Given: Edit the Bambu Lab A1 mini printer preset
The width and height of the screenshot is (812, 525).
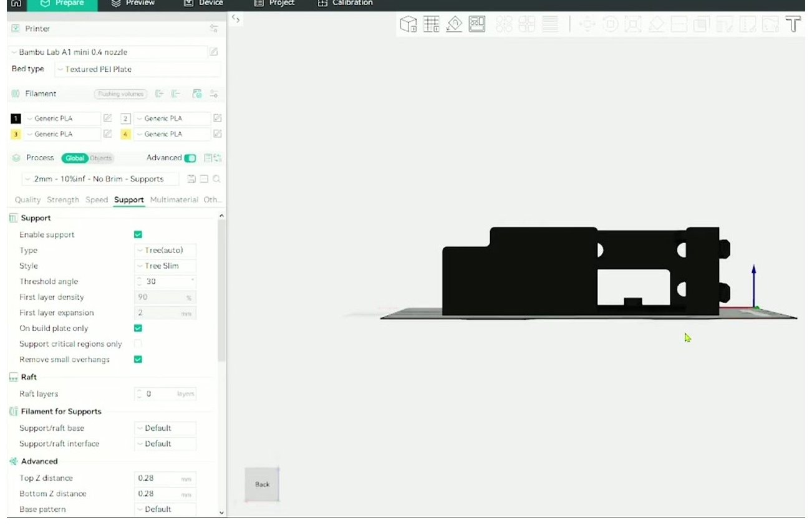Looking at the screenshot, I should (x=214, y=52).
